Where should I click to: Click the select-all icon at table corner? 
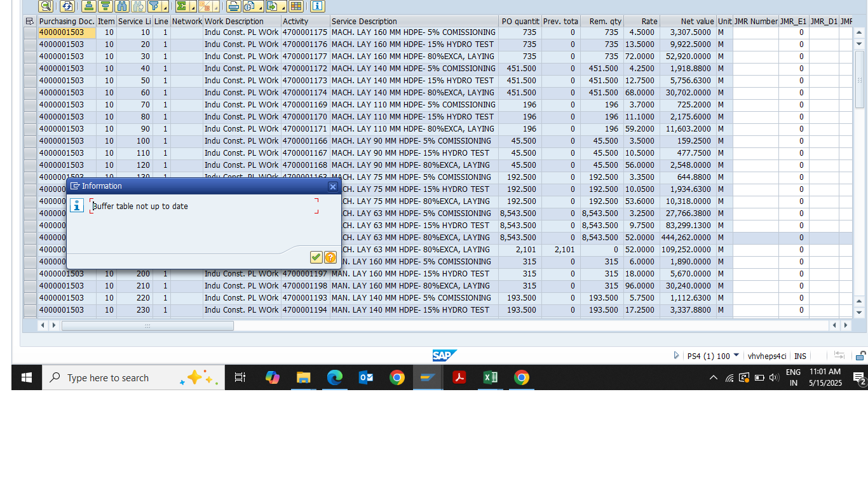point(29,22)
